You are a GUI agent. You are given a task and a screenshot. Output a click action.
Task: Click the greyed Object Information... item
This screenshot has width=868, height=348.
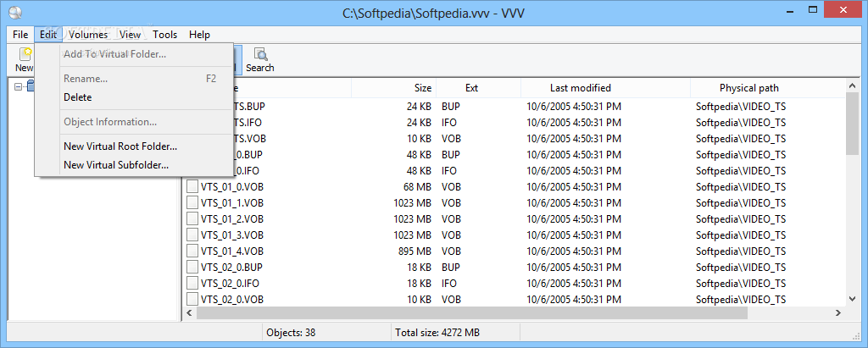pyautogui.click(x=134, y=122)
